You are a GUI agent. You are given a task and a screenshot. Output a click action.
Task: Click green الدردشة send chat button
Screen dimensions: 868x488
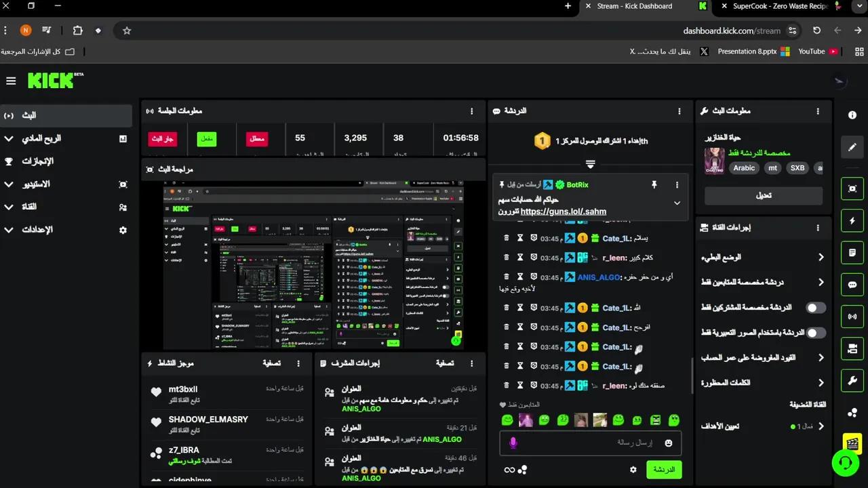coord(663,470)
